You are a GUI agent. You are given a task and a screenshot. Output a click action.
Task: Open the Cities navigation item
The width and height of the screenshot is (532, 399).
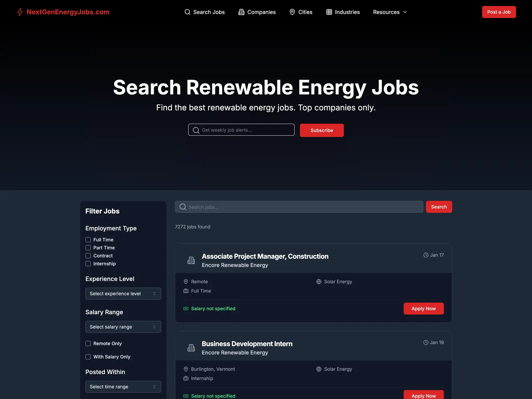click(301, 12)
